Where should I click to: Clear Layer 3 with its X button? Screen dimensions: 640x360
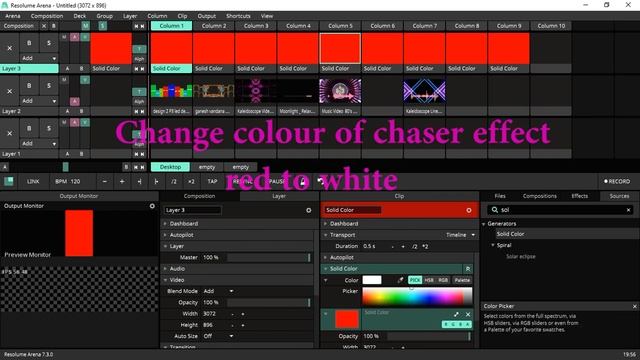point(9,48)
